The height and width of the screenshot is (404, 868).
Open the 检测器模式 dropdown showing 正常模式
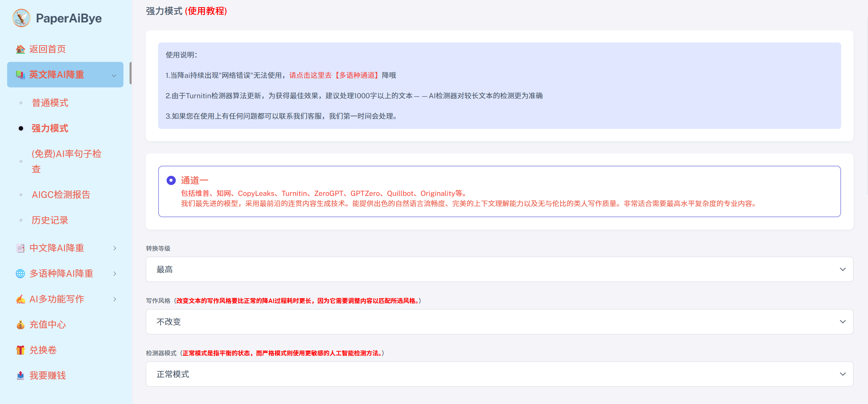point(499,374)
